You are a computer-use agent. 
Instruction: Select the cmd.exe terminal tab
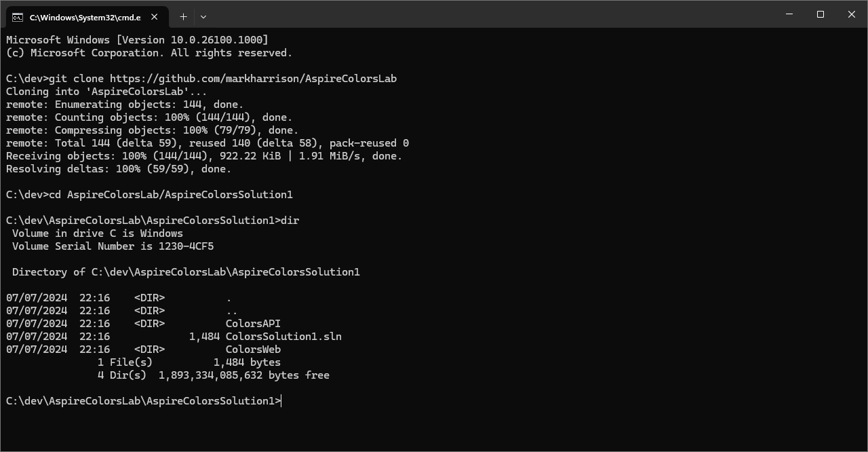85,17
